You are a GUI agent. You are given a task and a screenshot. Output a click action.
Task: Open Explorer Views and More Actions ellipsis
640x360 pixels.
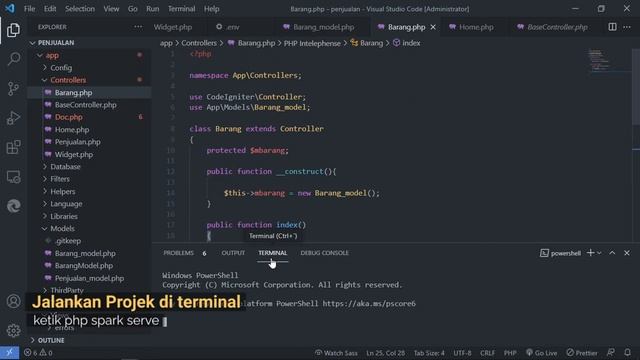pyautogui.click(x=138, y=27)
